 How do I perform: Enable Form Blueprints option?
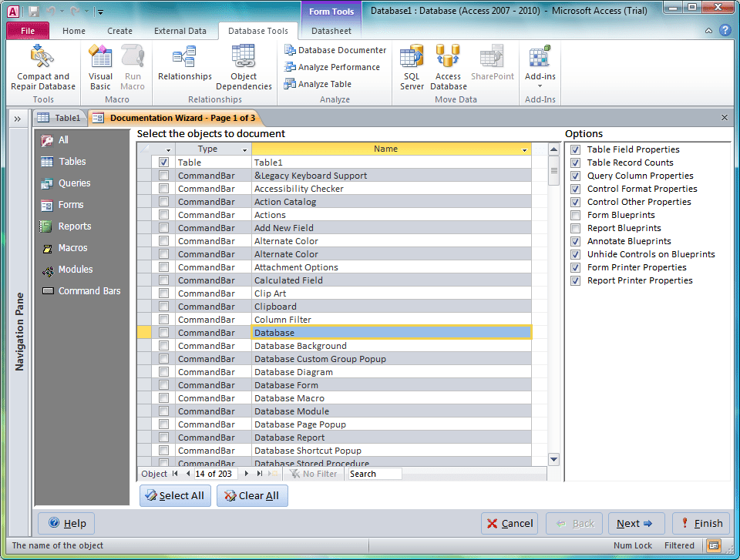(x=575, y=215)
